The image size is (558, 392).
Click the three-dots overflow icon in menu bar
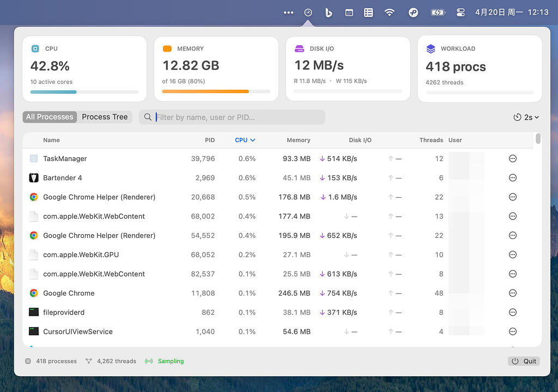[289, 13]
